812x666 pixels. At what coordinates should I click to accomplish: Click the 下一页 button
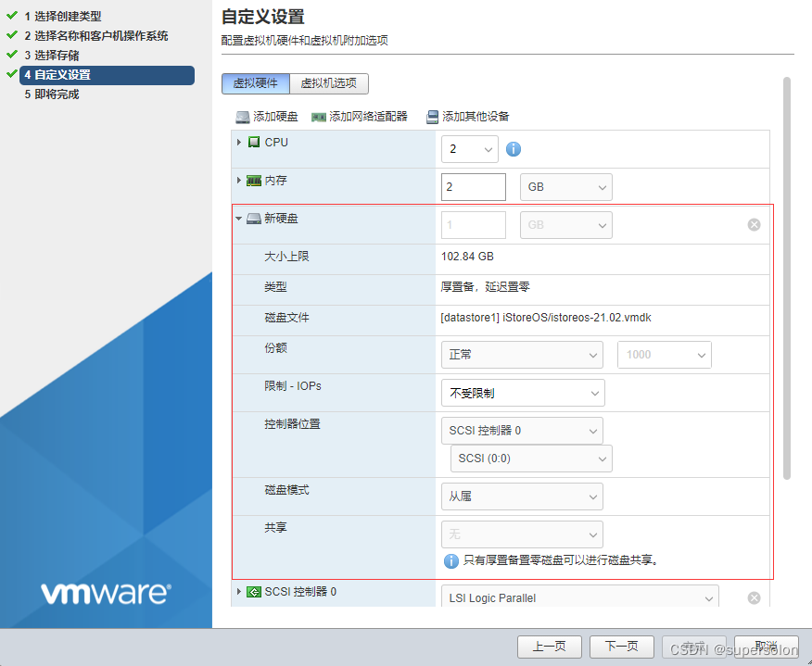coord(621,647)
